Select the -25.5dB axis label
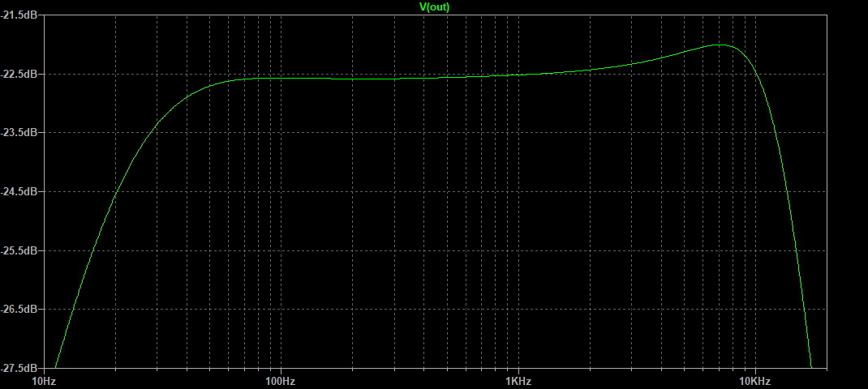The height and width of the screenshot is (389, 868). pos(19,250)
